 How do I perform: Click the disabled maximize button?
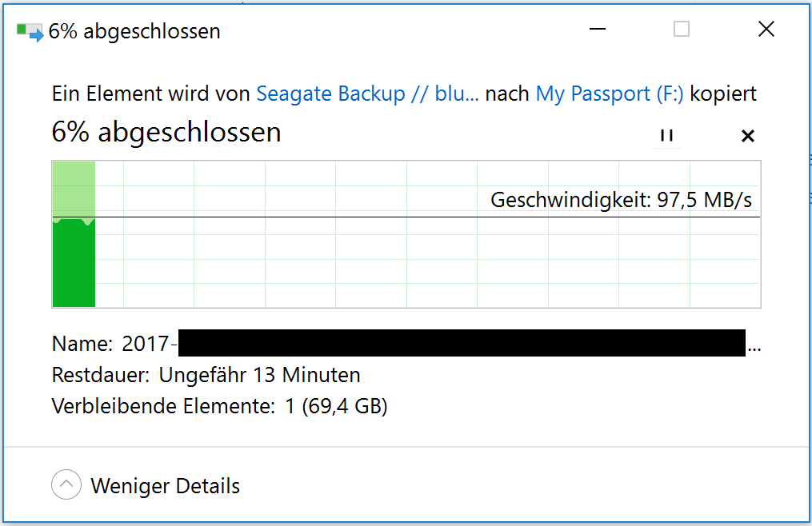pos(682,29)
